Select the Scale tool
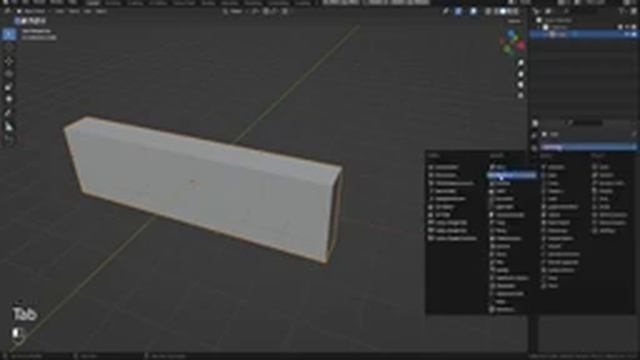 9,87
